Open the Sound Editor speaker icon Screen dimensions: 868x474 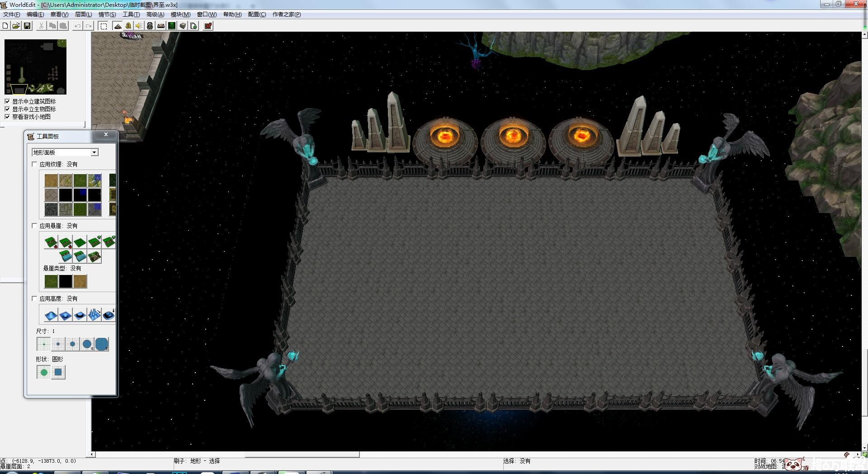(x=139, y=26)
